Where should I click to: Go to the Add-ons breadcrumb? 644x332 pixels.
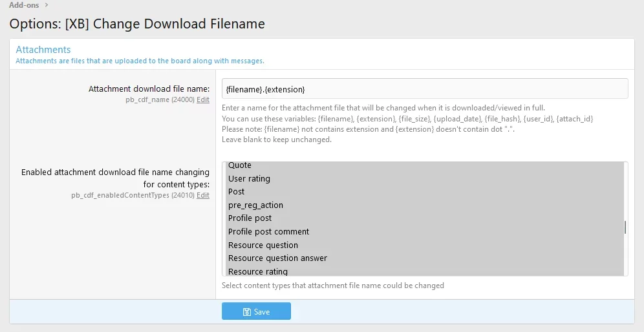pos(24,5)
